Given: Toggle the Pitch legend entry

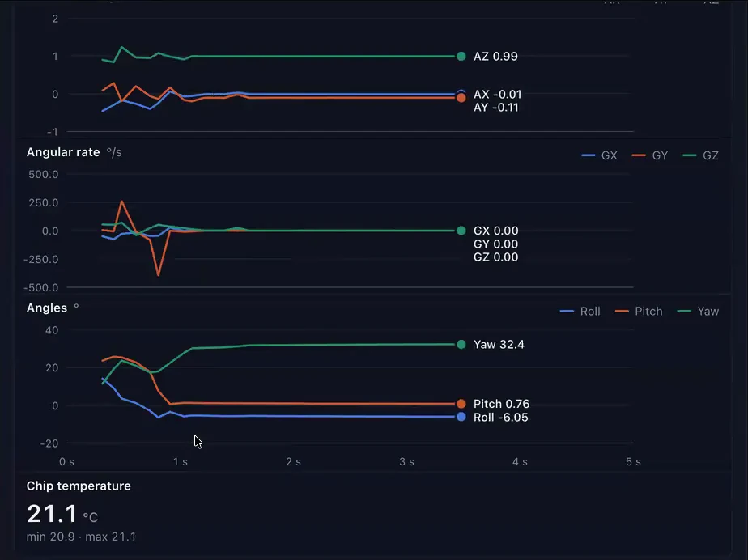Looking at the screenshot, I should (x=639, y=312).
